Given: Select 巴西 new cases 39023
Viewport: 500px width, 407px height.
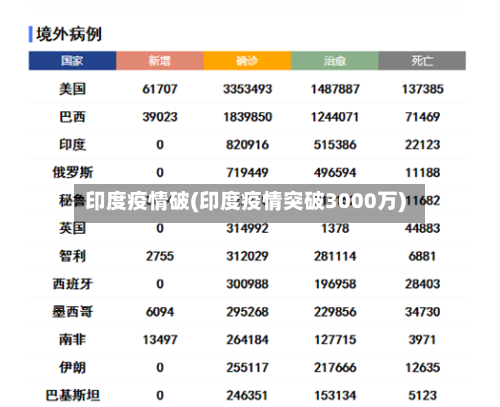Looking at the screenshot, I should point(160,117).
